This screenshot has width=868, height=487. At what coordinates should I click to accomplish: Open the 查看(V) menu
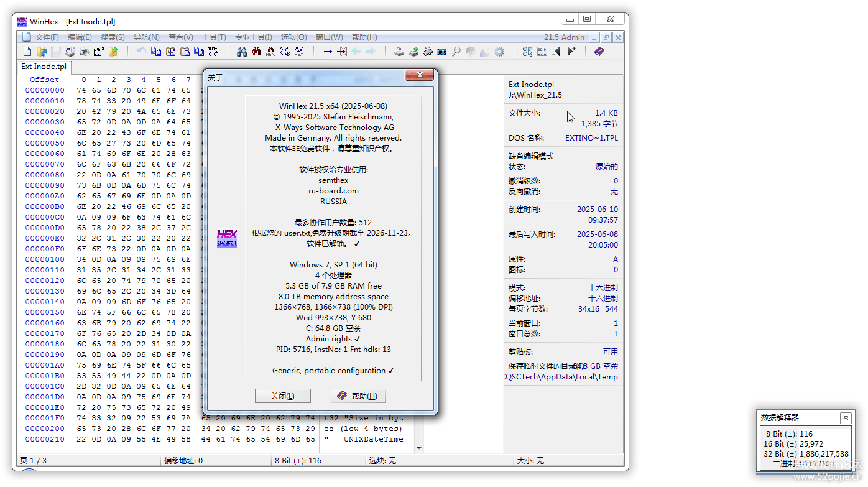coord(180,37)
